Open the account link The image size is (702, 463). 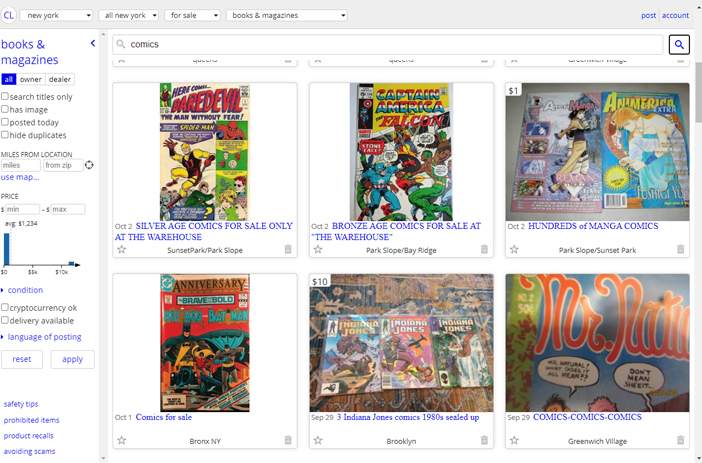675,15
